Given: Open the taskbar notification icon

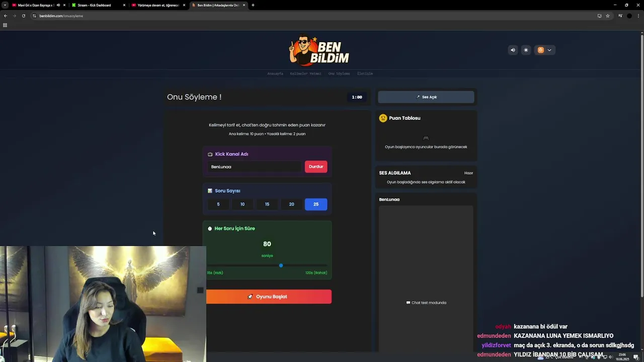Looking at the screenshot, I should point(636,357).
